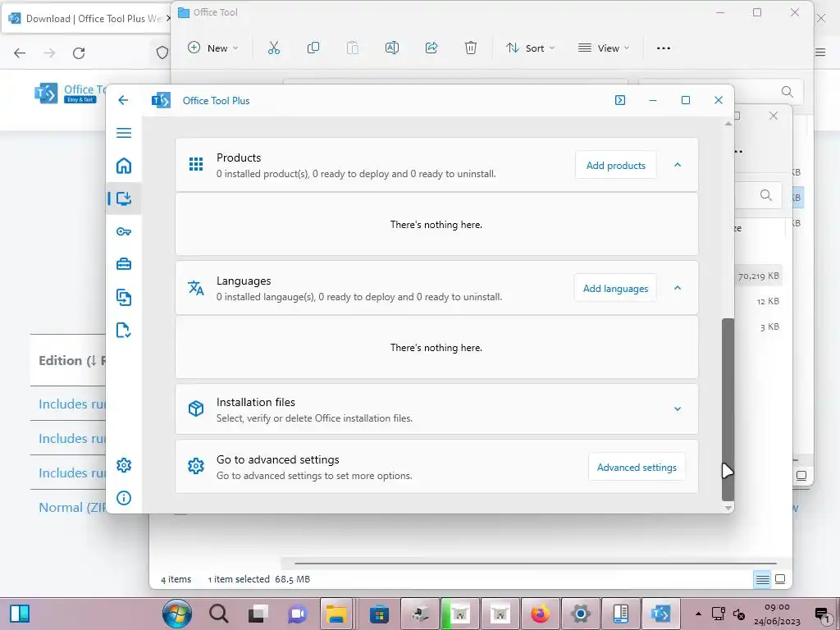Open See more dots in Explorer toolbar
The image size is (840, 630).
(x=663, y=48)
